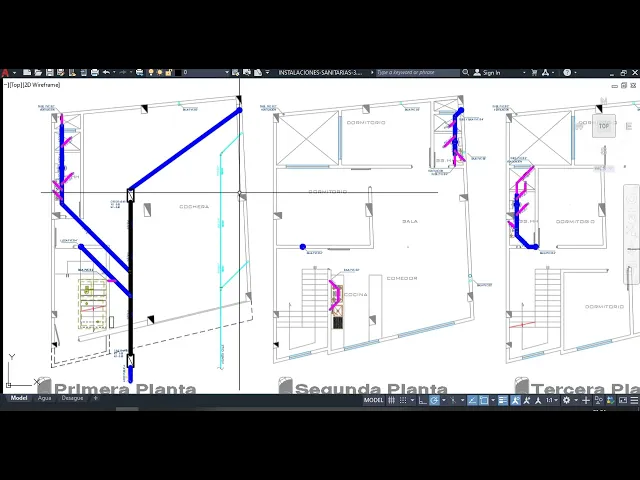Toggle Ortho mode in status bar

(x=423, y=400)
